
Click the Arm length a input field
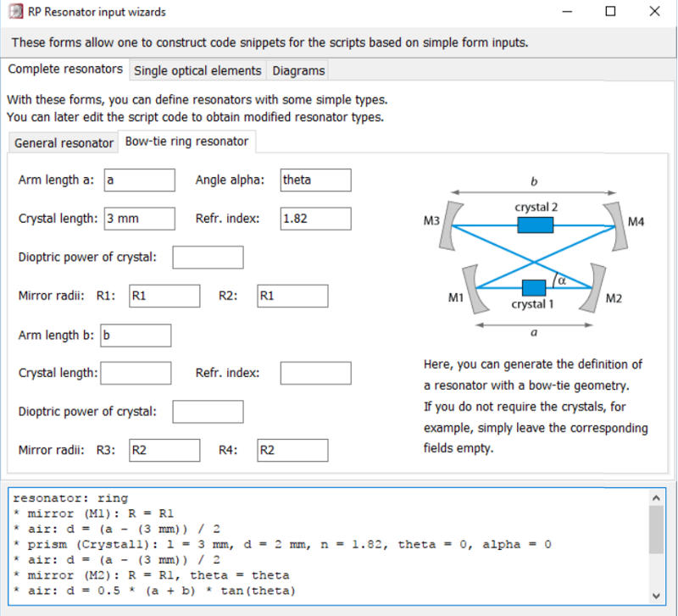coord(140,180)
